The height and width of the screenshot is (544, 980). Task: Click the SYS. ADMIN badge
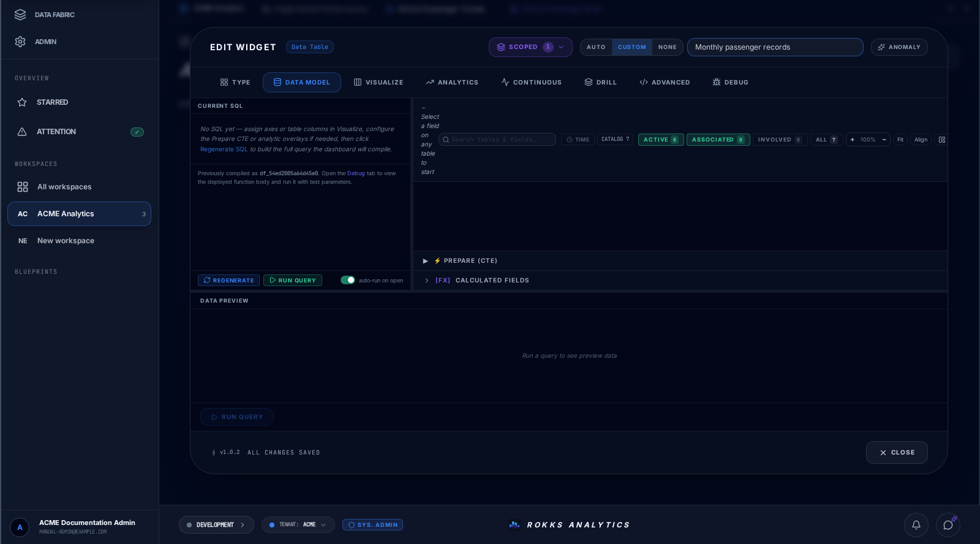[372, 525]
